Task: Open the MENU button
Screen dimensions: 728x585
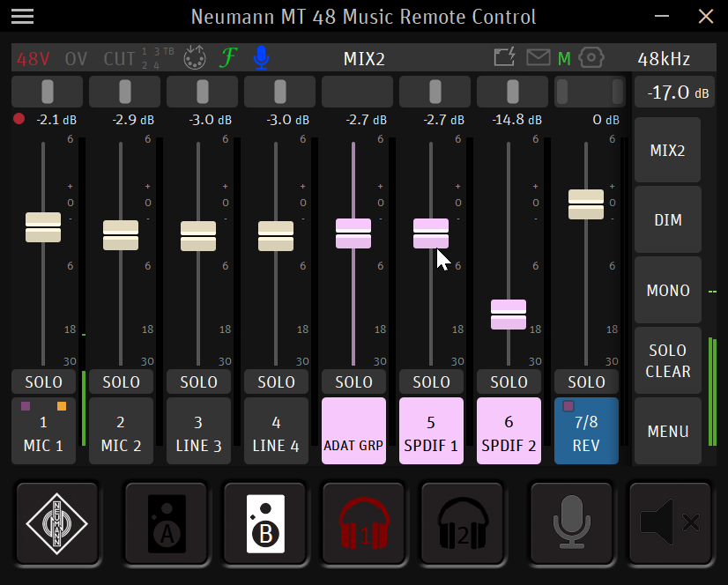Action: [668, 432]
